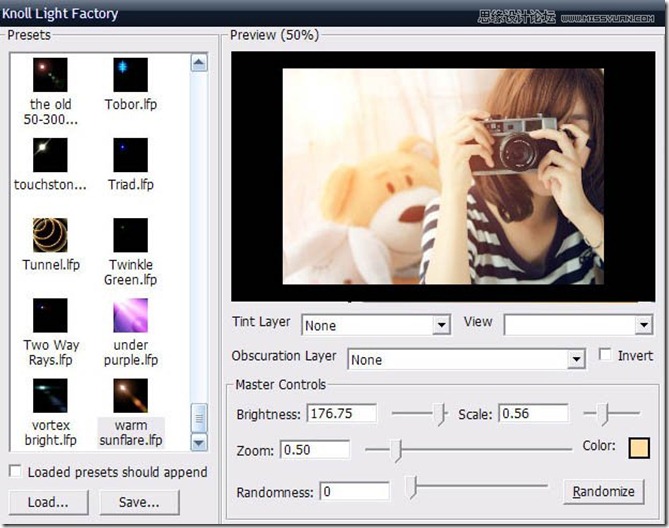Click the 'under purple.lfp' preset label
669x528 pixels.
(x=131, y=352)
